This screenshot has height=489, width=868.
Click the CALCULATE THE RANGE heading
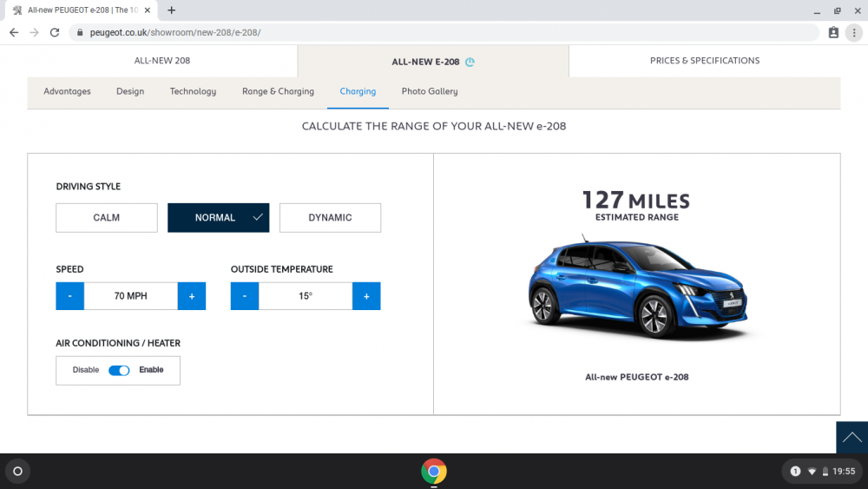click(x=434, y=126)
